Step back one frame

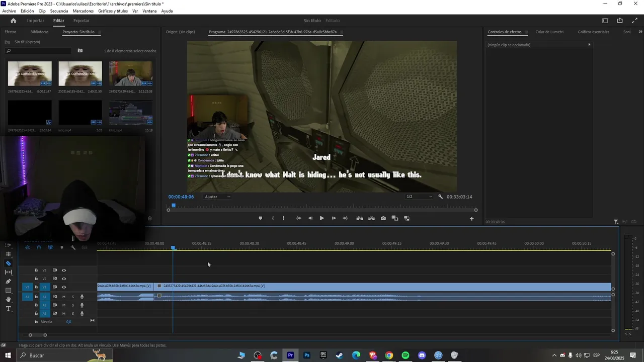pos(310,218)
